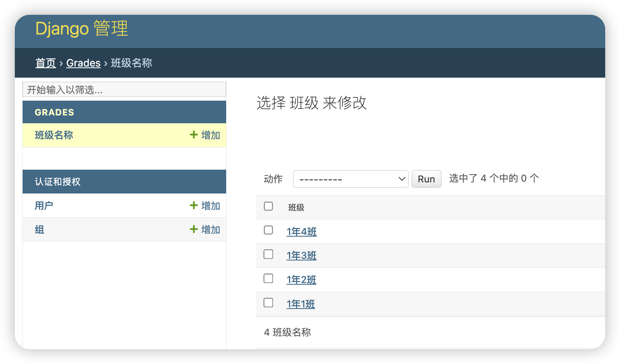Open 认证和授权 section in sidebar

click(58, 182)
